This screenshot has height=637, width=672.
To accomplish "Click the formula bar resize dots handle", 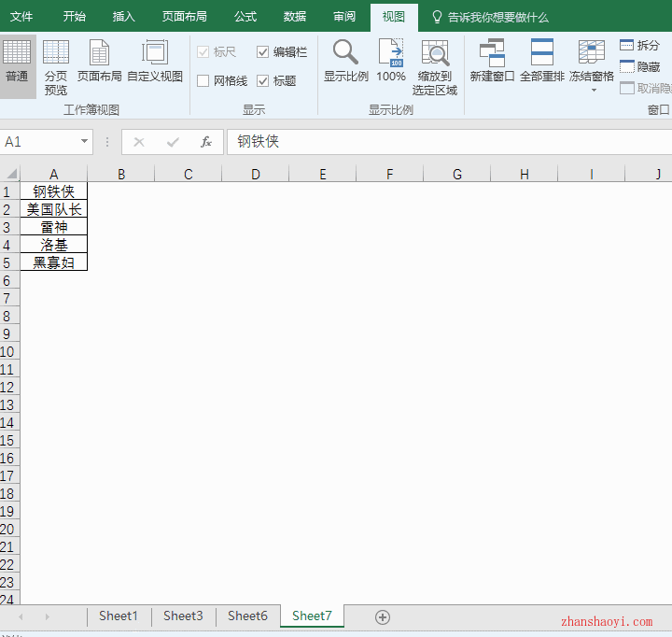I will click(x=107, y=142).
